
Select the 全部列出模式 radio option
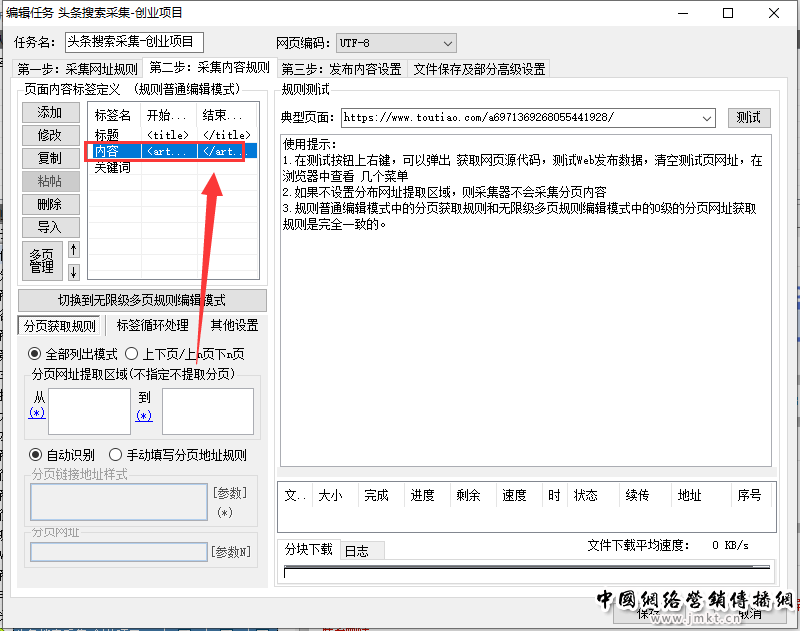coord(35,354)
